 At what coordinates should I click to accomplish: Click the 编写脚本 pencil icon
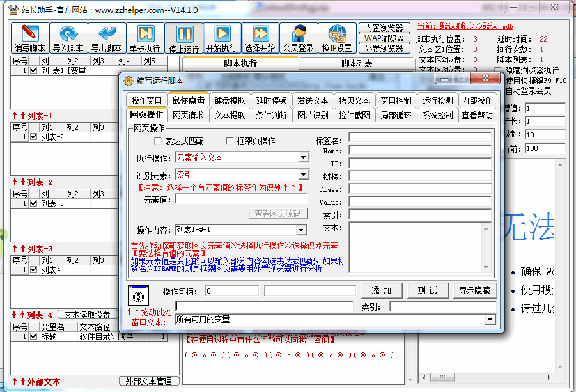pos(30,34)
